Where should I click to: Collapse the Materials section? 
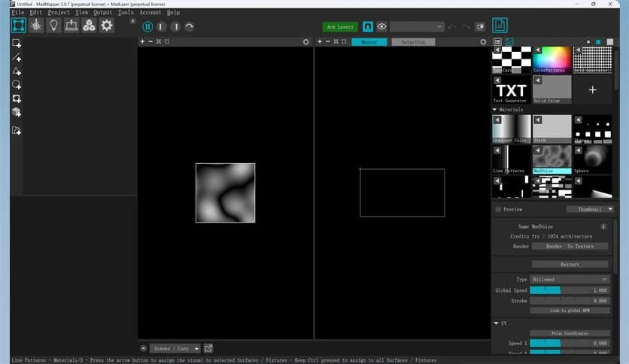(494, 110)
